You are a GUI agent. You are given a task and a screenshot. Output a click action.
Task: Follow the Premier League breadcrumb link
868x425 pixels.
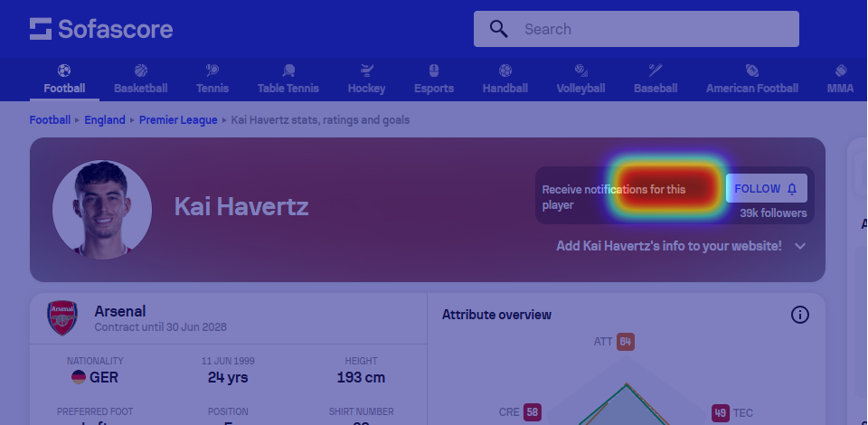pos(178,120)
